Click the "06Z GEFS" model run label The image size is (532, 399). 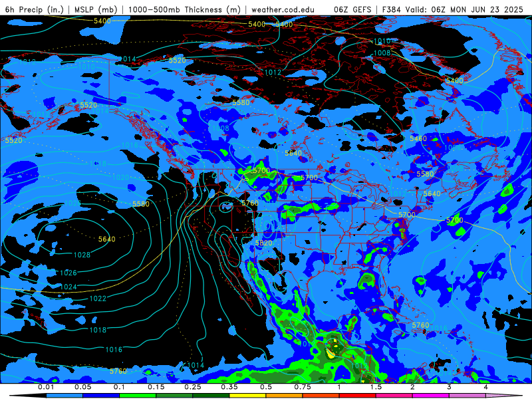pyautogui.click(x=352, y=9)
